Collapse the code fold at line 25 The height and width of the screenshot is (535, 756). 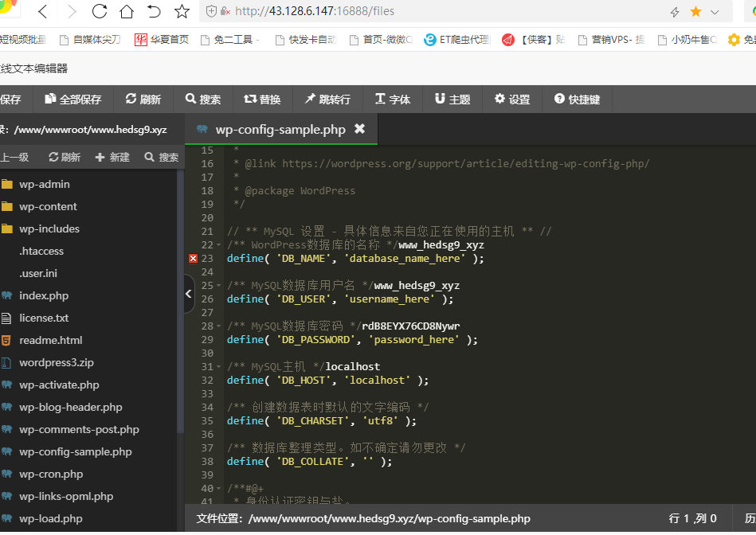click(219, 285)
